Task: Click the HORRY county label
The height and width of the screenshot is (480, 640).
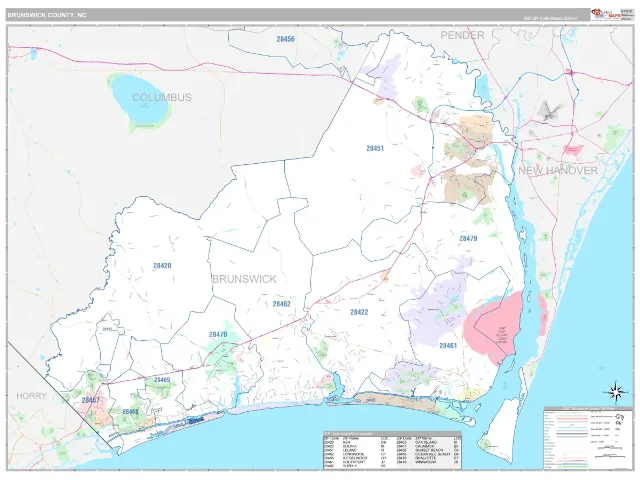Action: click(x=31, y=396)
